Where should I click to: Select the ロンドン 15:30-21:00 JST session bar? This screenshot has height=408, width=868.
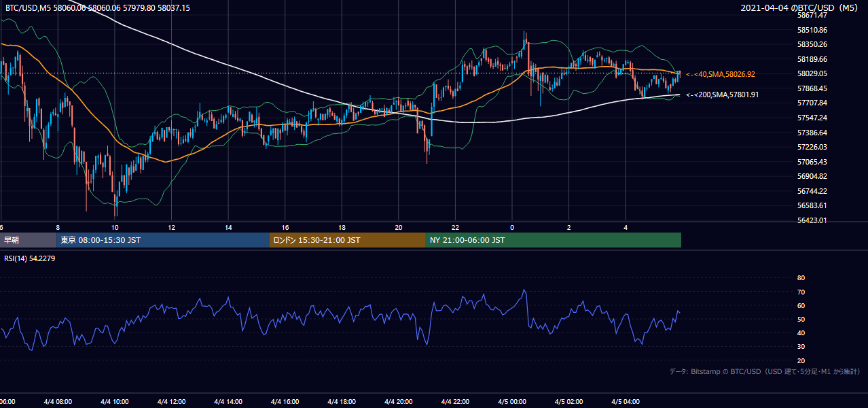pyautogui.click(x=348, y=240)
